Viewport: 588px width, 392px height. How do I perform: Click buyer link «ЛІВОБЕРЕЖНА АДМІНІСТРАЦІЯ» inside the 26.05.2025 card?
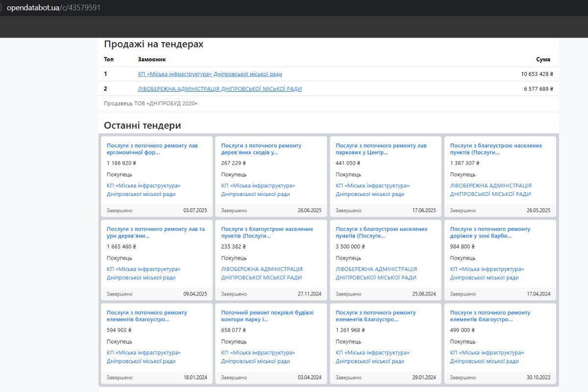click(x=490, y=190)
